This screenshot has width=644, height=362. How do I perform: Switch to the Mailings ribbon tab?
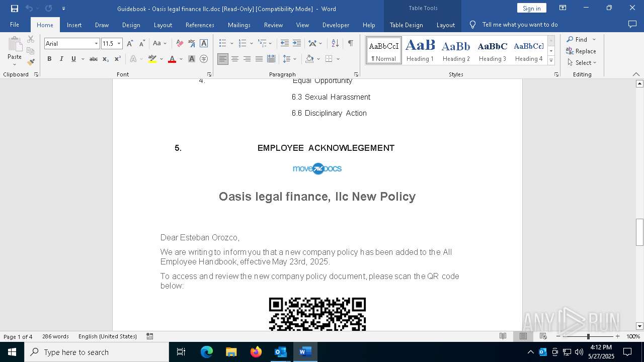pyautogui.click(x=239, y=25)
